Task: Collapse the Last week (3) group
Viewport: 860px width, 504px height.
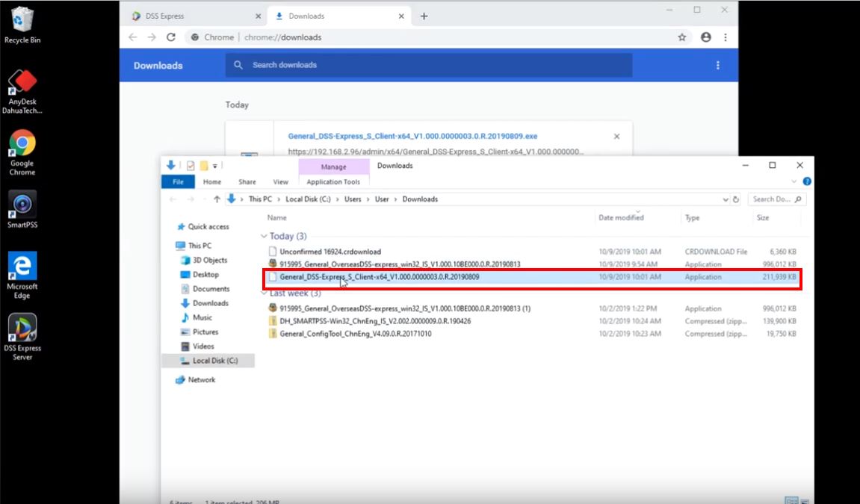Action: [264, 293]
